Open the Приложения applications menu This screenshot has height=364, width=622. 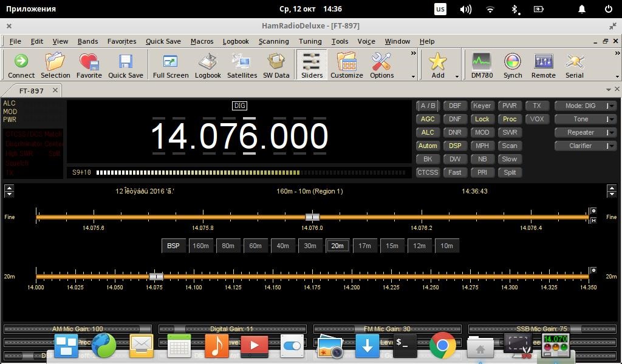pos(30,8)
